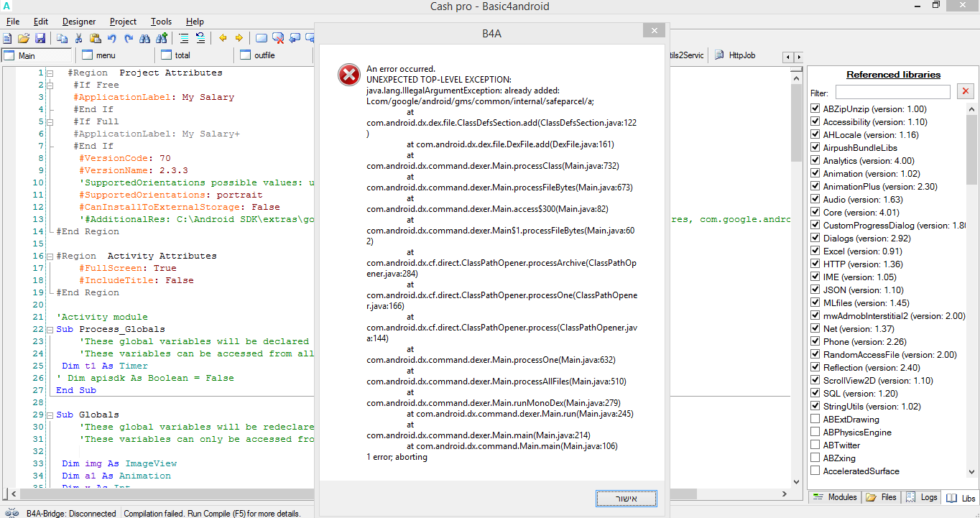This screenshot has width=980, height=518.
Task: Click the Referenced libraries heading
Action: (x=893, y=75)
